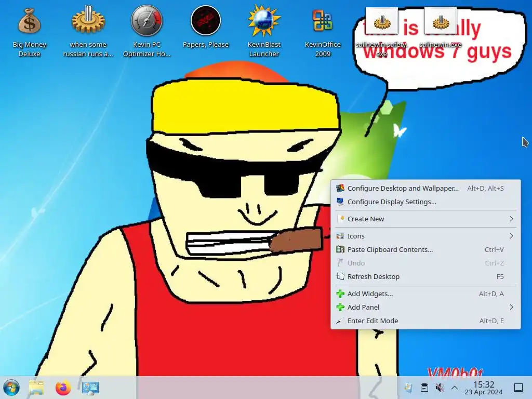Expand the Icons submenu chevron
The width and height of the screenshot is (532, 399).
[x=511, y=236]
